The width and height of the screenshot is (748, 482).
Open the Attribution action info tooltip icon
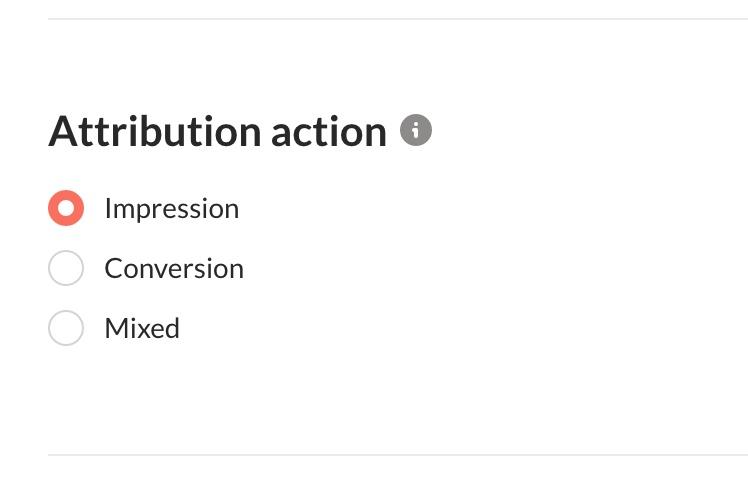click(x=416, y=130)
